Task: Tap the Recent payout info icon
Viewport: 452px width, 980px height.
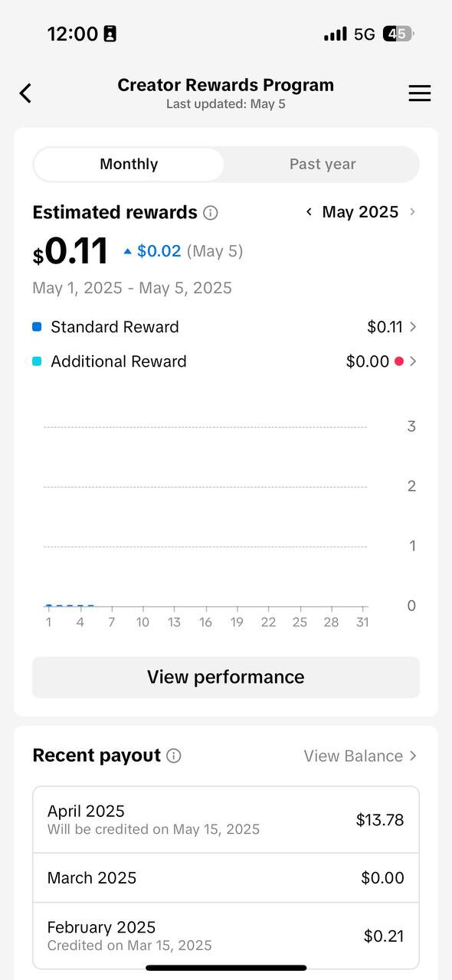Action: tap(174, 756)
